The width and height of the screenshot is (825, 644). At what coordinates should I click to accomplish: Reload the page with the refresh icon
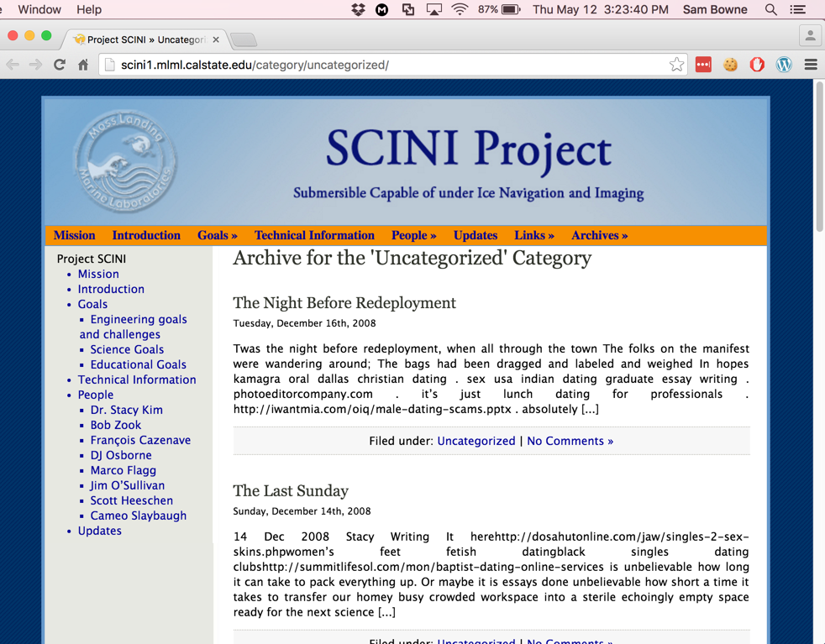coord(60,65)
